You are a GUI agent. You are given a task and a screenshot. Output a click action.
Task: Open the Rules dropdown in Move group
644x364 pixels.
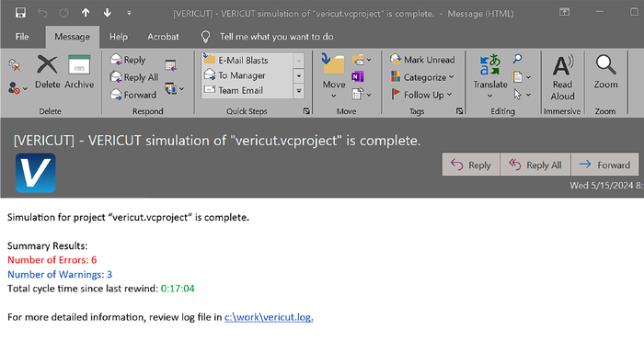pos(362,60)
